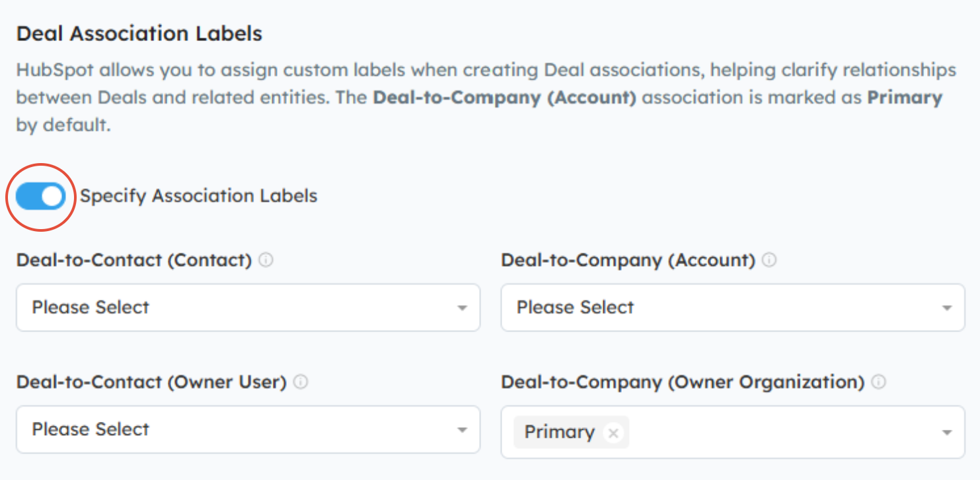Click the Primary tag chip
The width and height of the screenshot is (980, 480).
(x=559, y=432)
